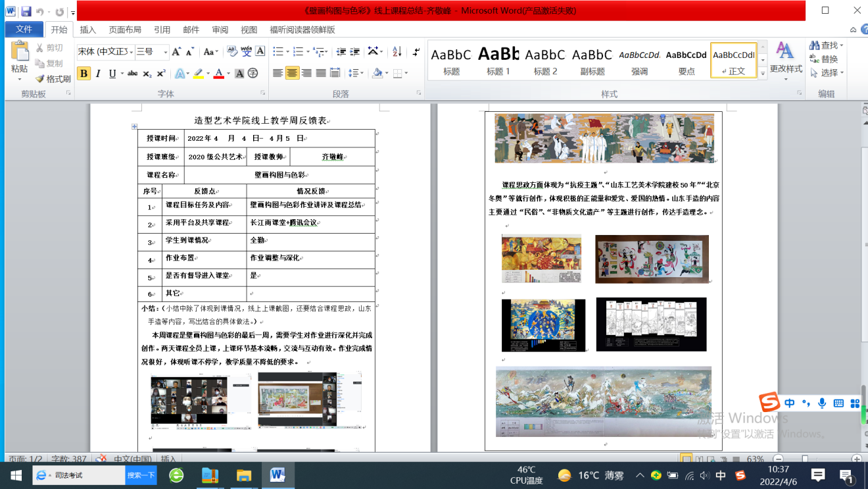Viewport: 868px width, 489px height.
Task: Open Change Case (Aa) dropdown
Action: [x=211, y=52]
